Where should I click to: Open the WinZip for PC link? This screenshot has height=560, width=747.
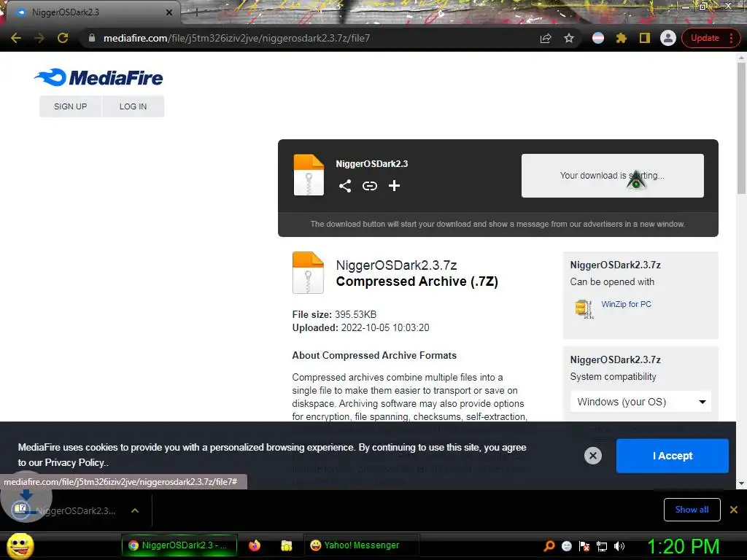626,304
